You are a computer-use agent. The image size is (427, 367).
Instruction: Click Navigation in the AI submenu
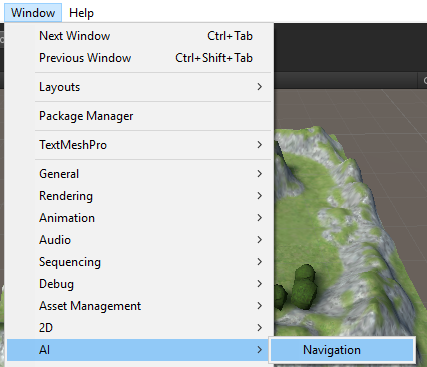[x=342, y=350]
